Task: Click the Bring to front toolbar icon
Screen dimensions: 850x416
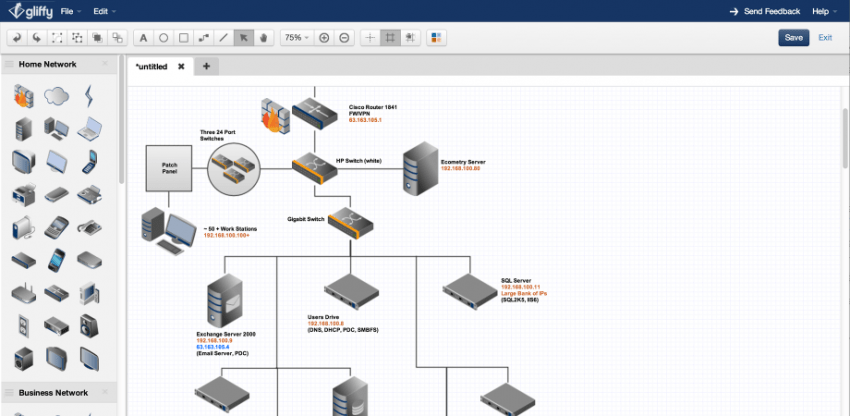Action: [x=97, y=38]
